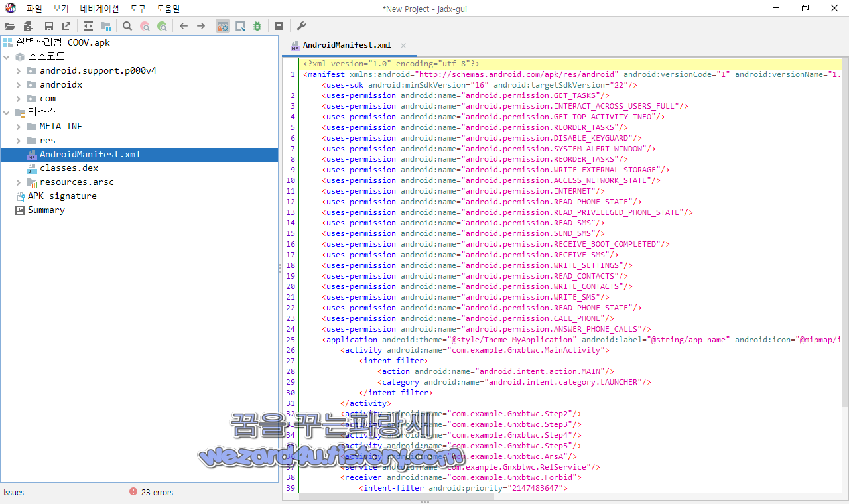Click the 23 errors status indicator
The height and width of the screenshot is (504, 849).
(157, 493)
